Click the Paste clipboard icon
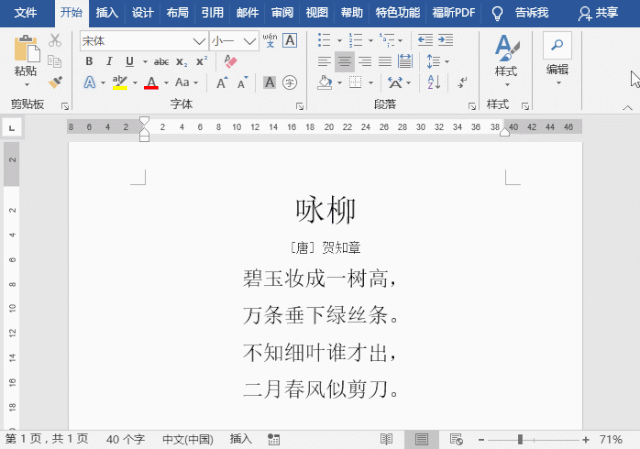The height and width of the screenshot is (449, 640). tap(27, 49)
